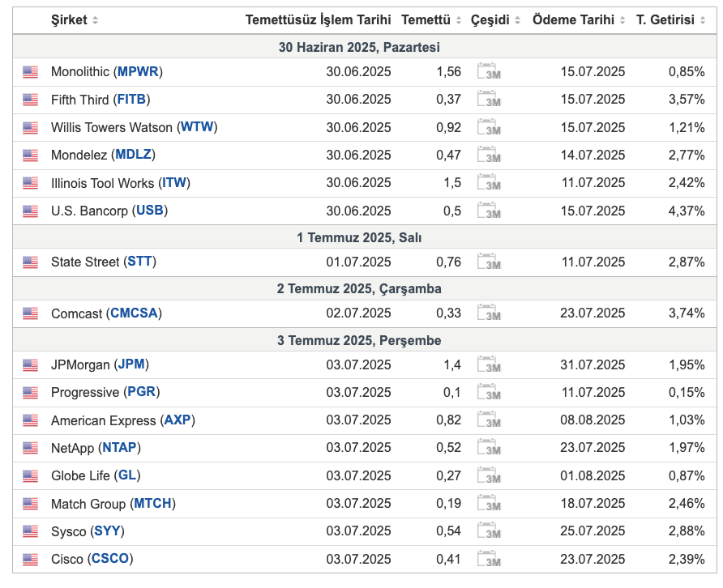
Task: Open the SYY ticker link
Action: click(108, 530)
